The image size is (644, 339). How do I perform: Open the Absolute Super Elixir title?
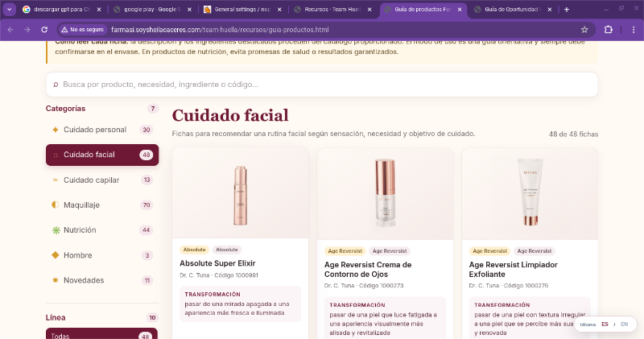coord(217,263)
